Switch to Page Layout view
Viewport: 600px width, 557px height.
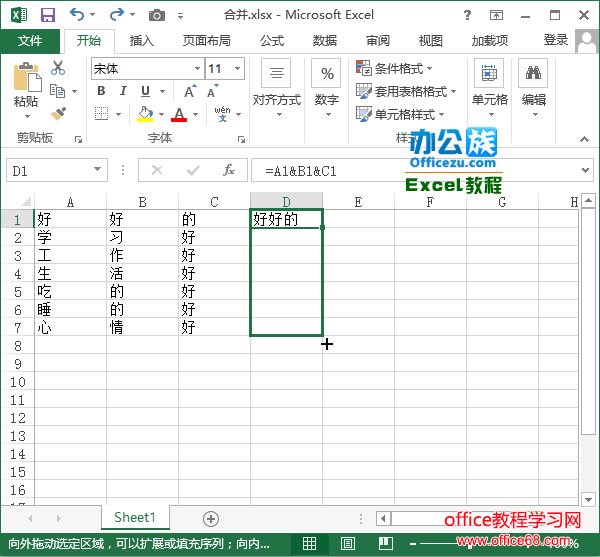pos(347,543)
